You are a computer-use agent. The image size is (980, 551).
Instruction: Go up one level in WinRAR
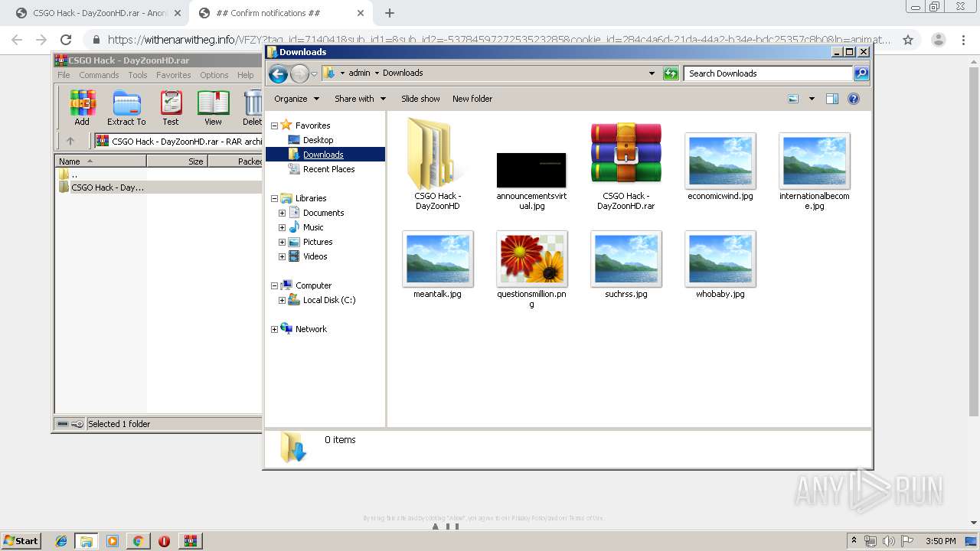70,141
